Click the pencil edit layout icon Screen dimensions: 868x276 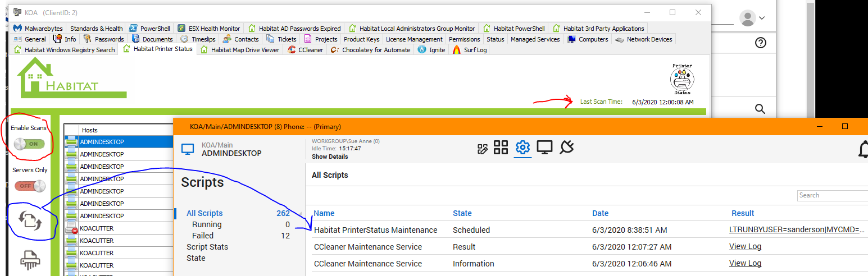[482, 149]
